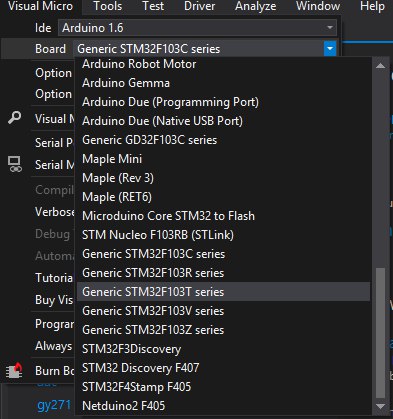Click the Serial Monitor icon
393x419 pixels.
pos(14,164)
